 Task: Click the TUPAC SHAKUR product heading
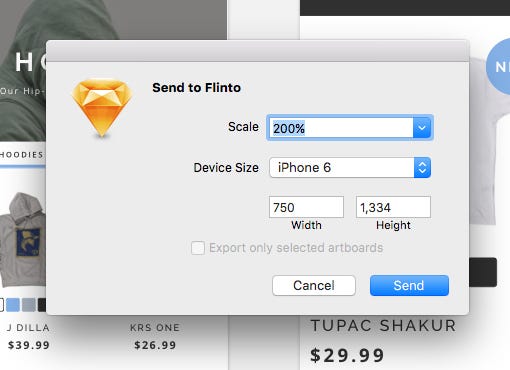(383, 325)
